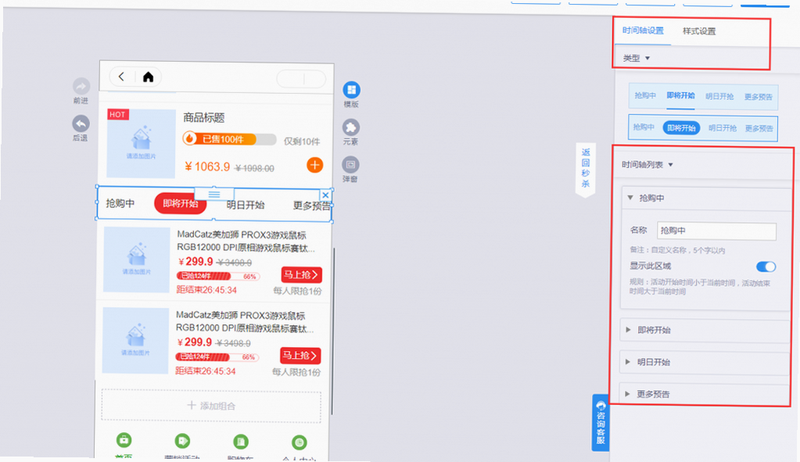Click the second green bottom navigation icon
The width and height of the screenshot is (800, 462).
click(182, 441)
